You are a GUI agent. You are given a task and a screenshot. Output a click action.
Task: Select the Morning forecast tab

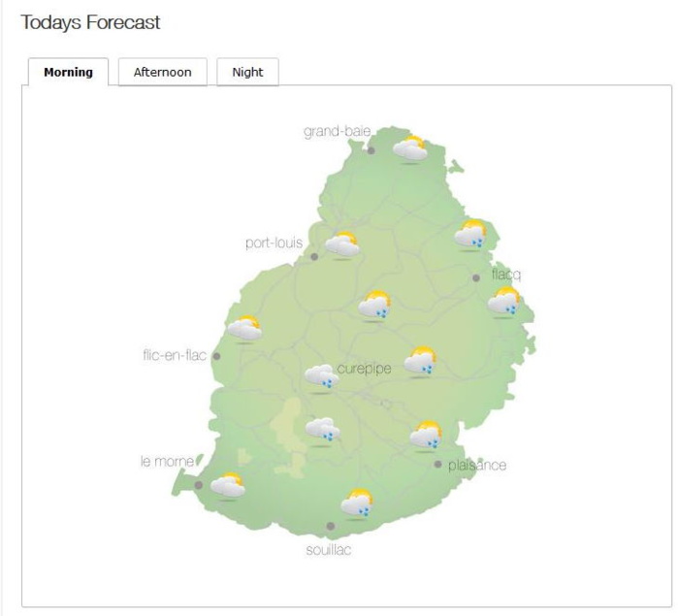[68, 72]
